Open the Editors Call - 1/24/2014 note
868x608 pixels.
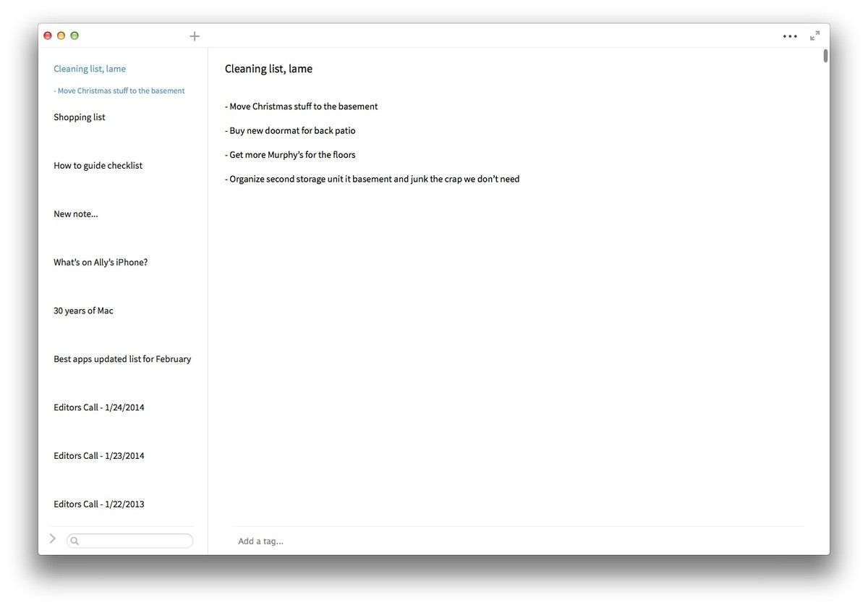tap(99, 407)
